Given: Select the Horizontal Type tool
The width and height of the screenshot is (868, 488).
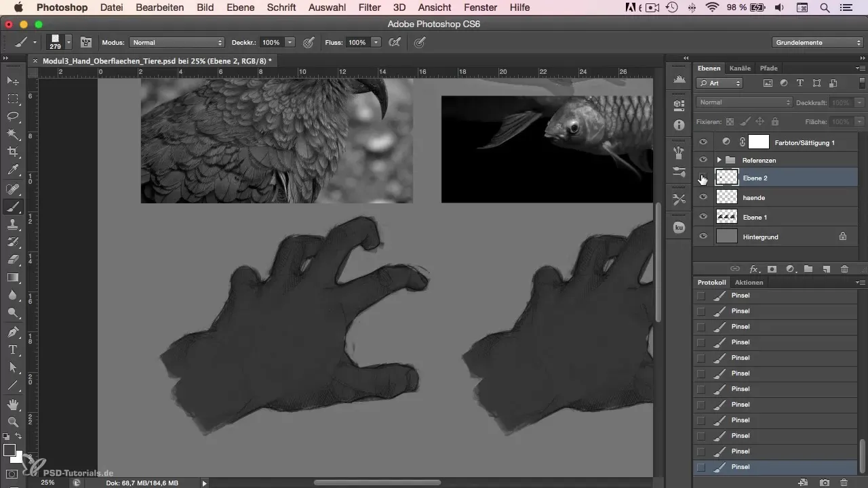Looking at the screenshot, I should pos(13,350).
